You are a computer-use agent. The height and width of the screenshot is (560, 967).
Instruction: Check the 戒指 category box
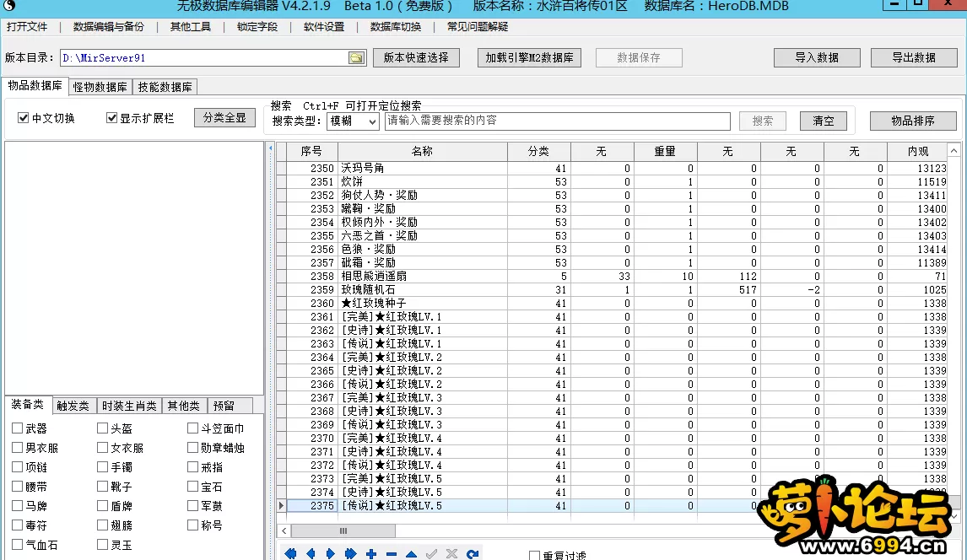193,467
